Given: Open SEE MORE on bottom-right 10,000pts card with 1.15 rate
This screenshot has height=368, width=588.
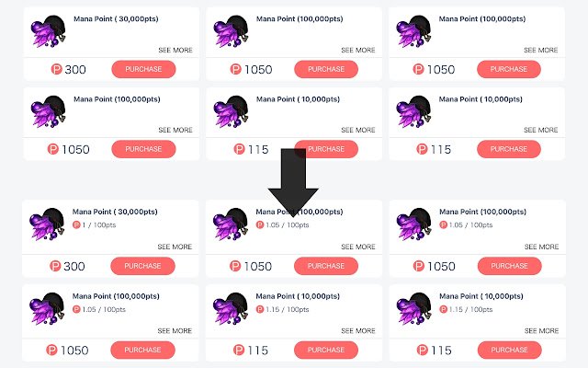Looking at the screenshot, I should [x=541, y=331].
